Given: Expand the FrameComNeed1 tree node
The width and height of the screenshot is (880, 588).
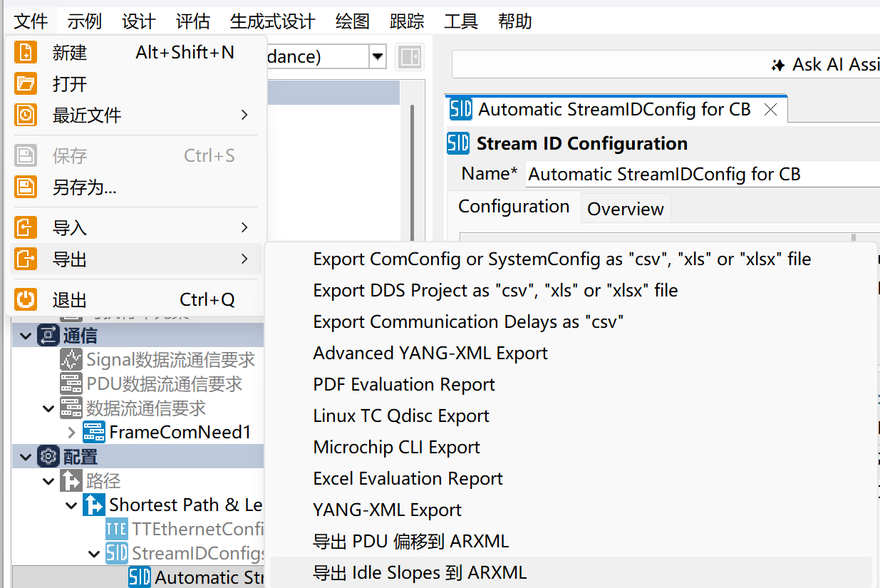Looking at the screenshot, I should pyautogui.click(x=71, y=432).
